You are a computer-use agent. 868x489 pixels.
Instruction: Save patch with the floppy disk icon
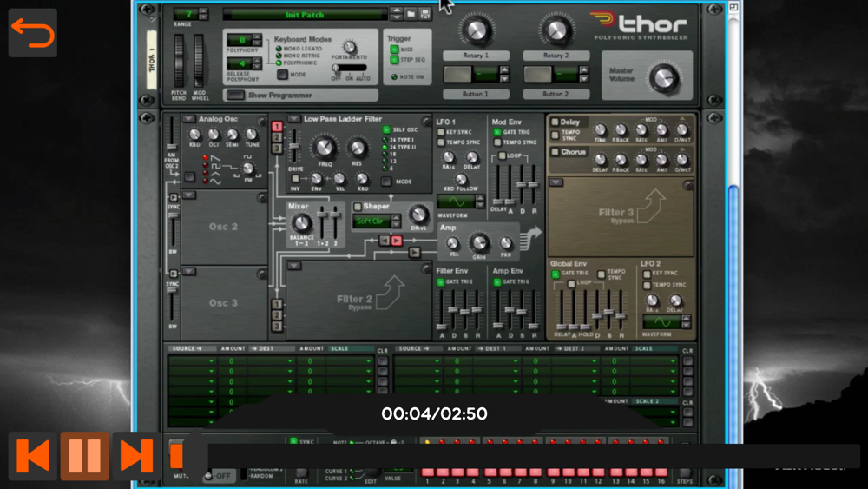(425, 14)
